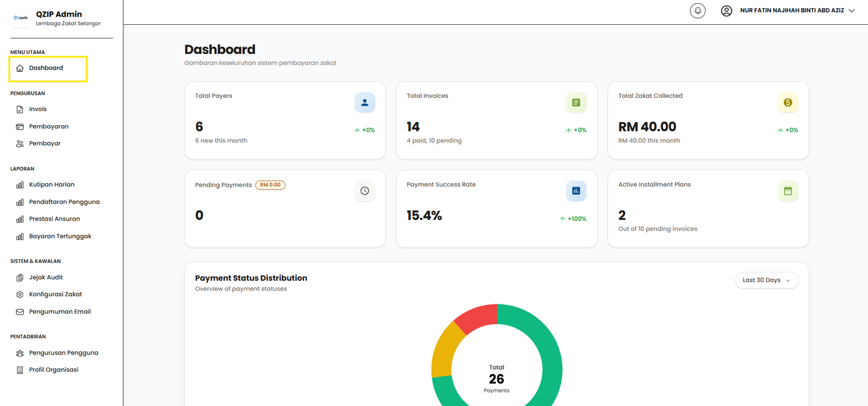Viewport: 868px width, 406px height.
Task: Open the Last 30 Days dropdown
Action: pos(766,280)
